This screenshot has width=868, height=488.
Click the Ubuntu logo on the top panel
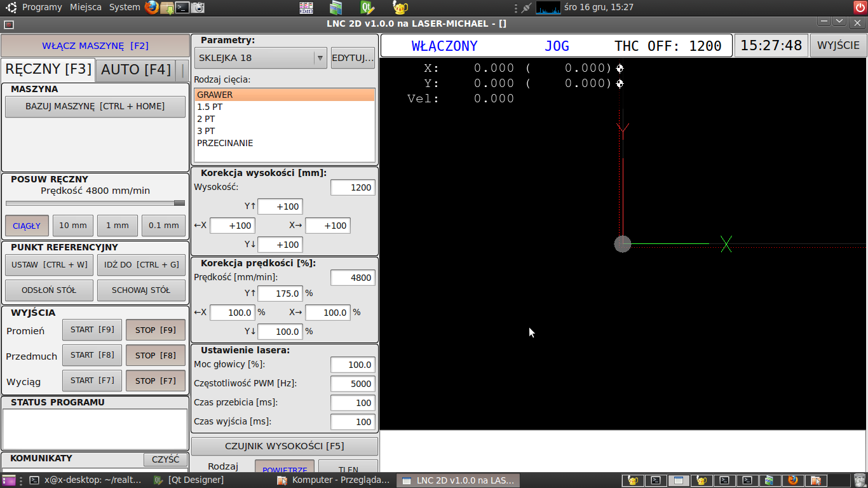11,8
